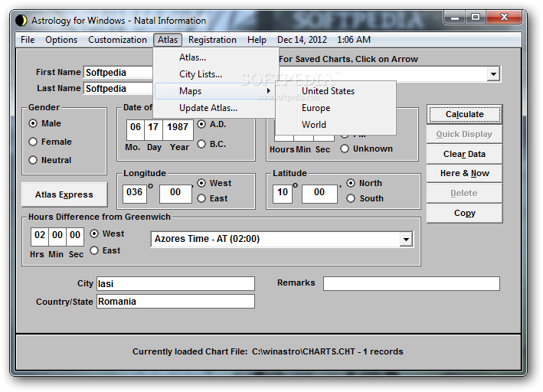Click the Here & Now button

(464, 173)
